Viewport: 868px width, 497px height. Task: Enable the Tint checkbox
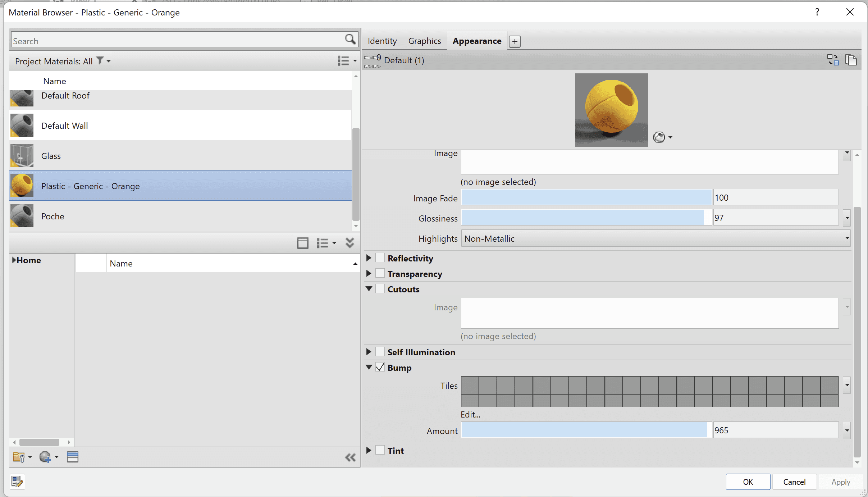pos(380,450)
